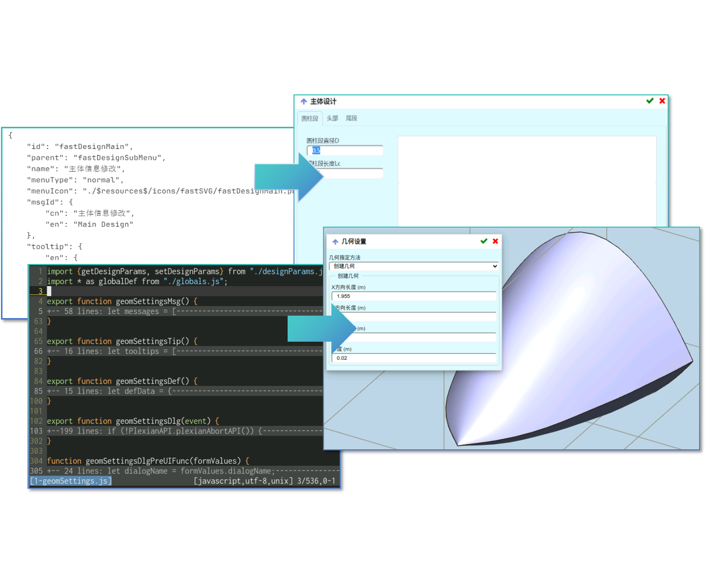This screenshot has width=706, height=588.
Task: Click the up-arrow icon beside 主体设计 title
Action: pyautogui.click(x=304, y=102)
